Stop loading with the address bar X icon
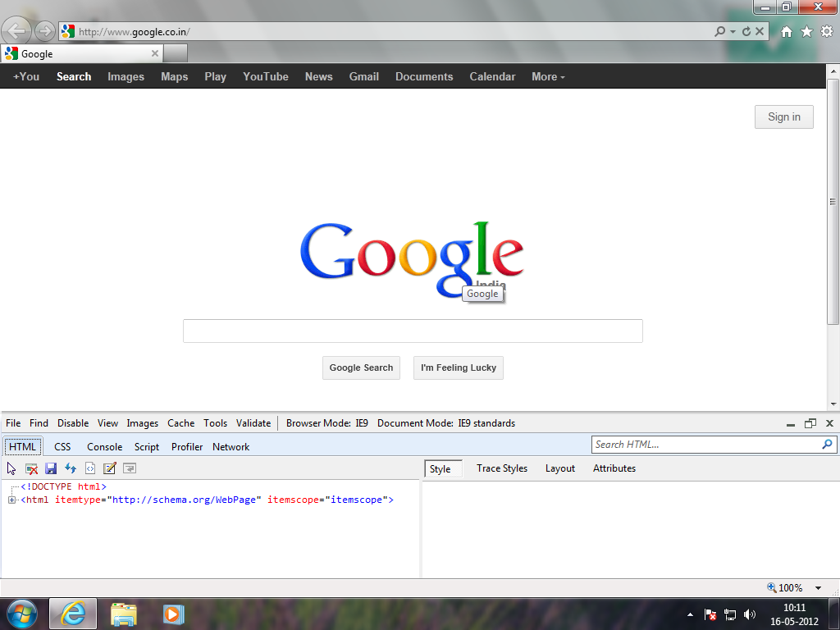This screenshot has width=840, height=630. [x=760, y=32]
